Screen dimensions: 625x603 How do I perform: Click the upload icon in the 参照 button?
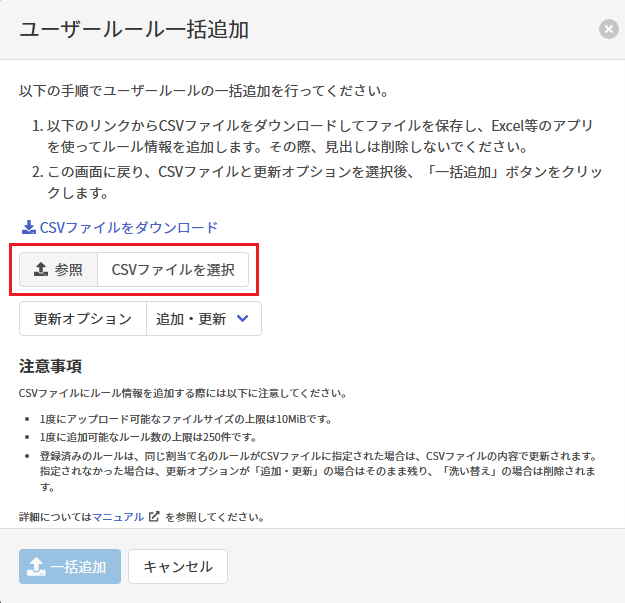coord(41,269)
